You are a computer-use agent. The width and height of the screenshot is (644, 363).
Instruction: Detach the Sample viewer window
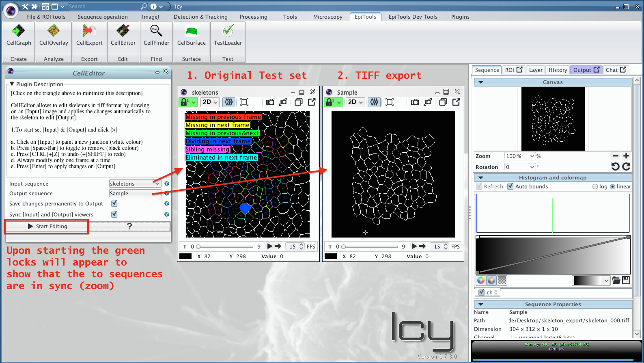[x=456, y=102]
